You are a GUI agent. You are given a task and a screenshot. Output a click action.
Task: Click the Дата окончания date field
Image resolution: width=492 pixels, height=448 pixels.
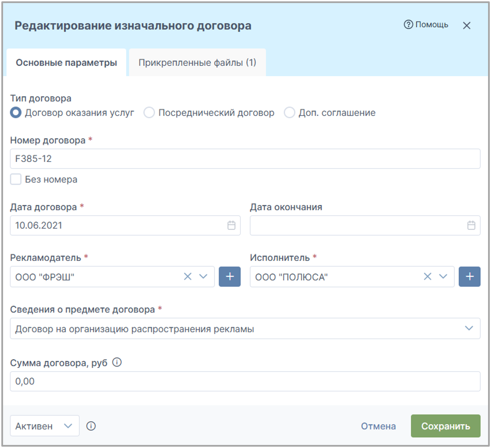tap(365, 225)
